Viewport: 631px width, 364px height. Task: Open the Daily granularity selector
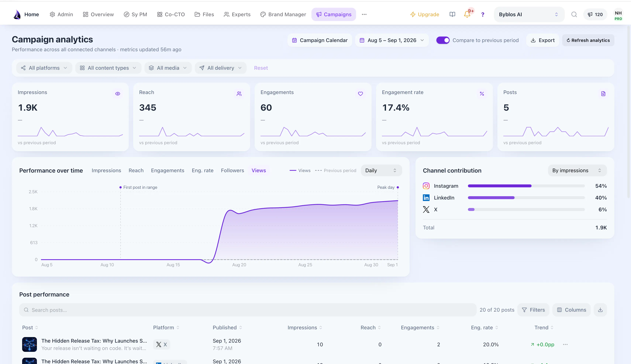tap(381, 171)
